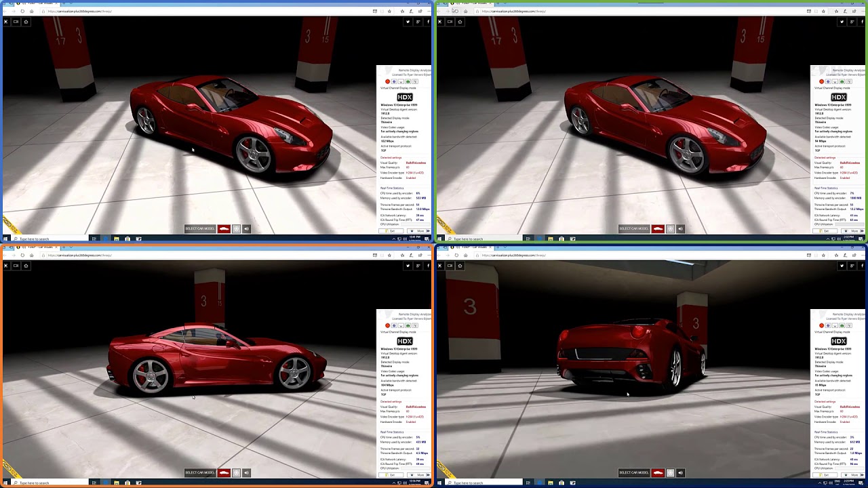
Task: Select the wheel rim icon in top-left pane
Action: (x=236, y=228)
